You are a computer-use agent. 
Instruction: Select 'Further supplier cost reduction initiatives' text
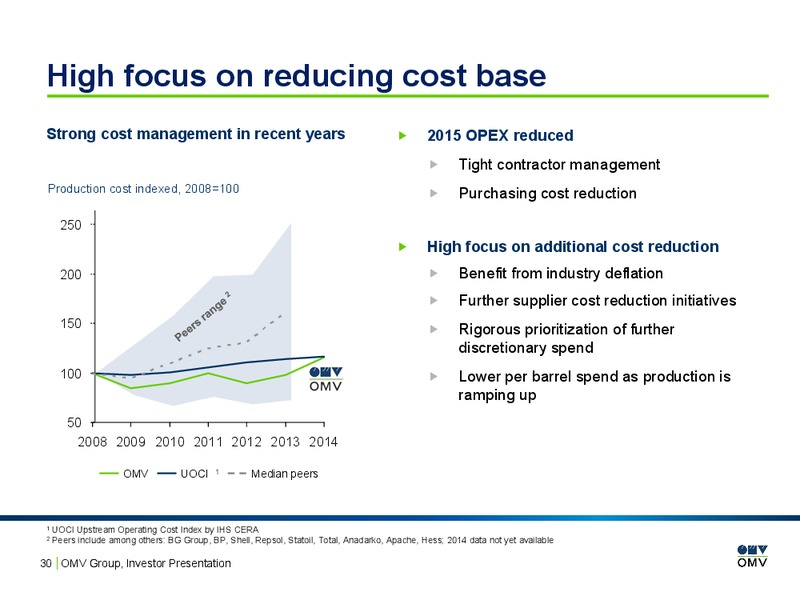[x=597, y=301]
